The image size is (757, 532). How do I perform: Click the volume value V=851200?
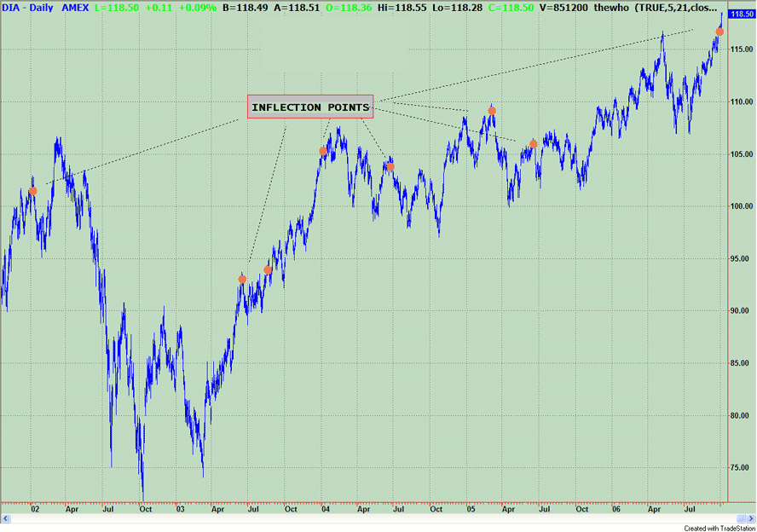click(x=563, y=8)
